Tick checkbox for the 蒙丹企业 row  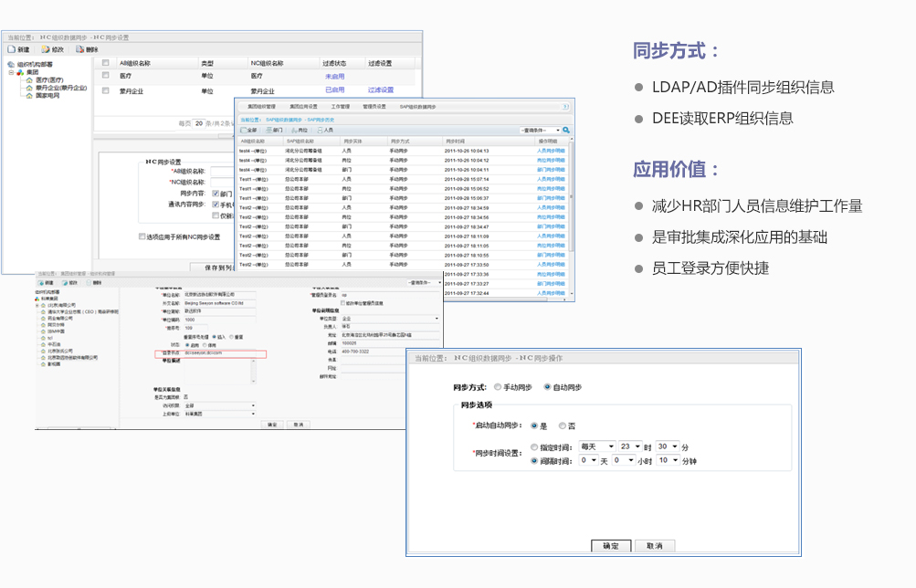(x=106, y=90)
